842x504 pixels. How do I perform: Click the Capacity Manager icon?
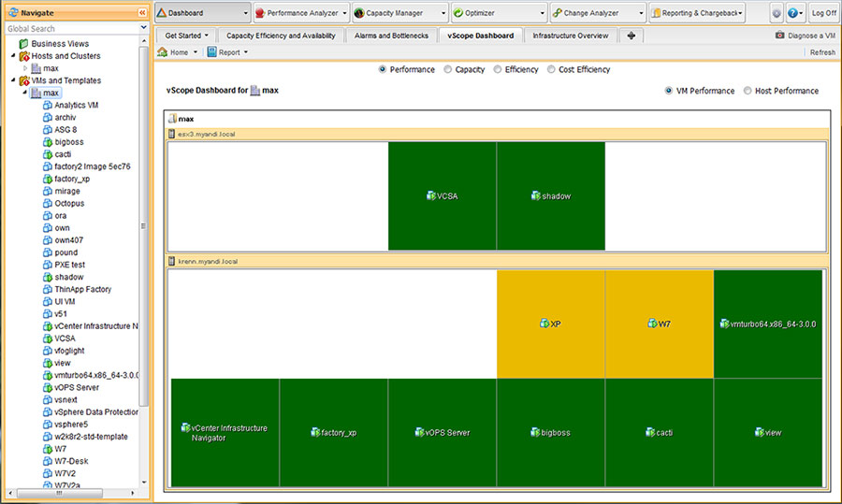click(x=359, y=13)
